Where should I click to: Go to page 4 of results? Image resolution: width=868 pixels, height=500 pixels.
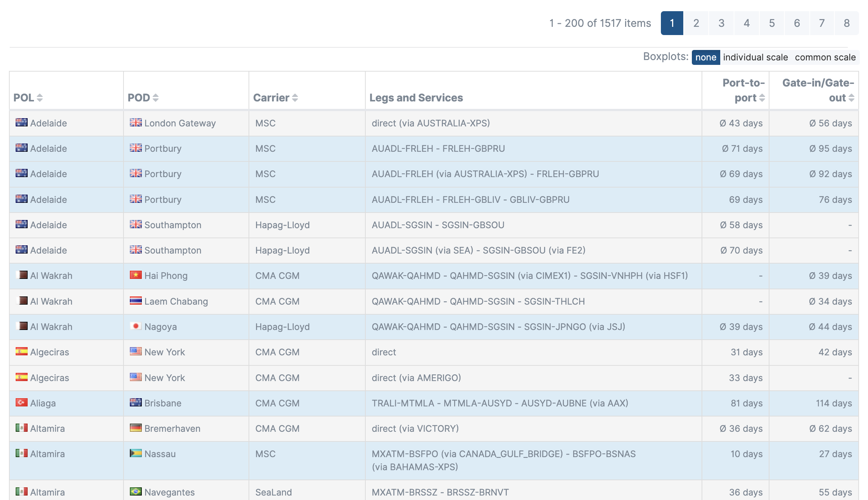pos(747,23)
